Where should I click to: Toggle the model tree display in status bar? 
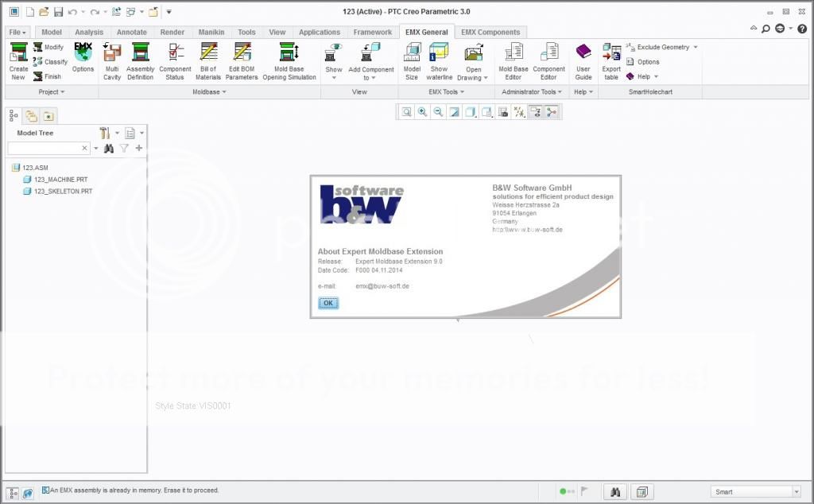pyautogui.click(x=13, y=493)
